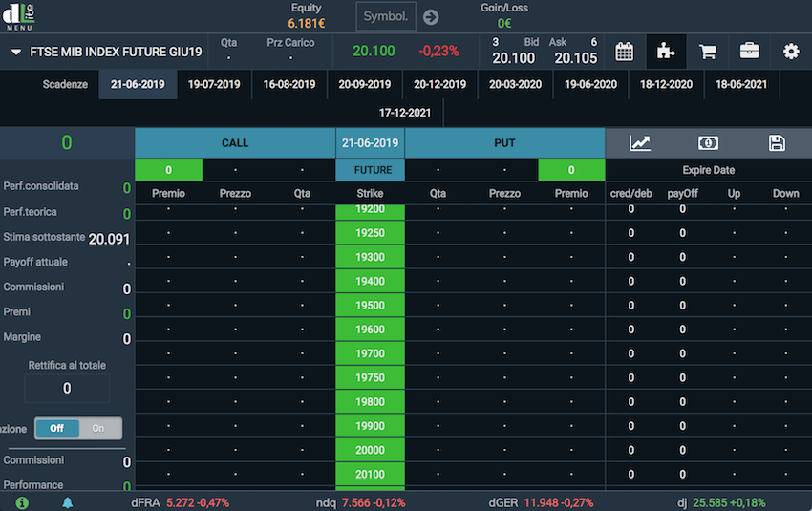Click the Rettifica al totale field
Screen dimensions: 812x511
tap(67, 389)
